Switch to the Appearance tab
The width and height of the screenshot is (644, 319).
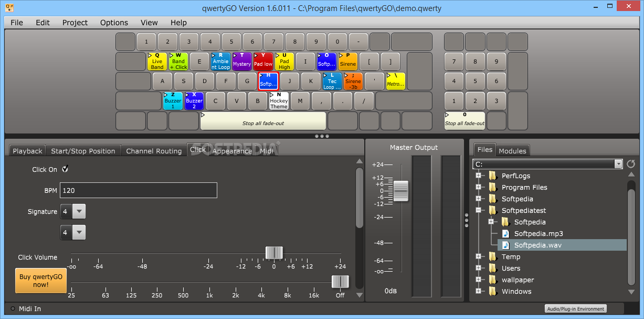click(x=232, y=151)
